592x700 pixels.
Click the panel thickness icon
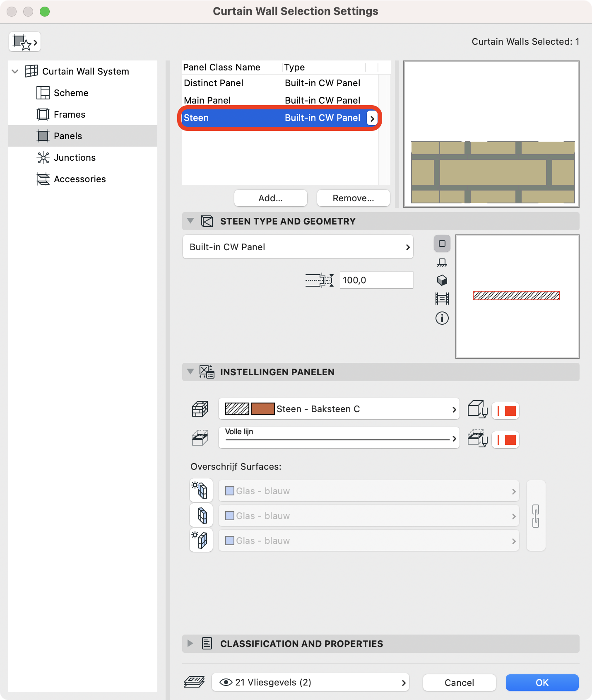320,280
